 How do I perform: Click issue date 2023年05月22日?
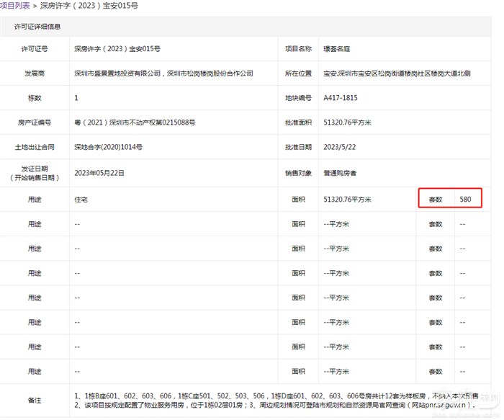pyautogui.click(x=99, y=174)
